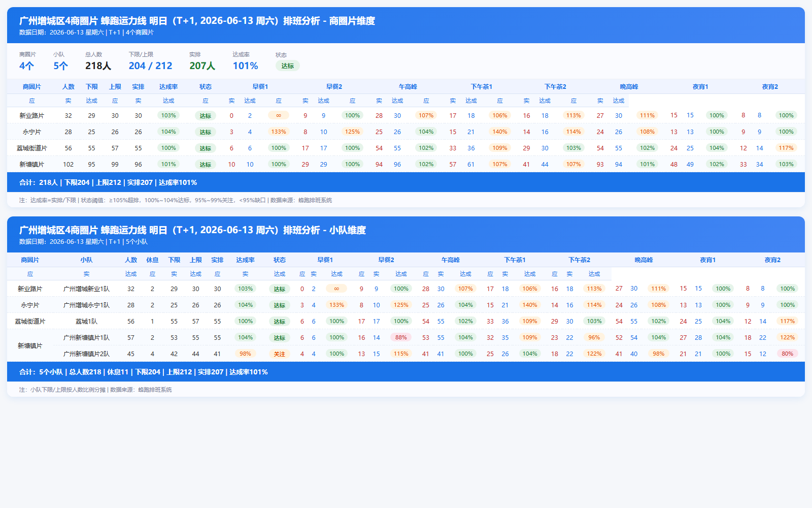This screenshot has width=812, height=508.
Task: Click the 80% badge in 广州新塘镇片2队 row
Action: coord(787,354)
